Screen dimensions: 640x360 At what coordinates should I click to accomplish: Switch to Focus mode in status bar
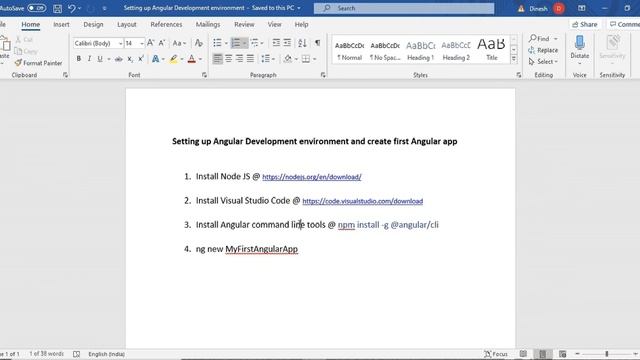pos(496,354)
